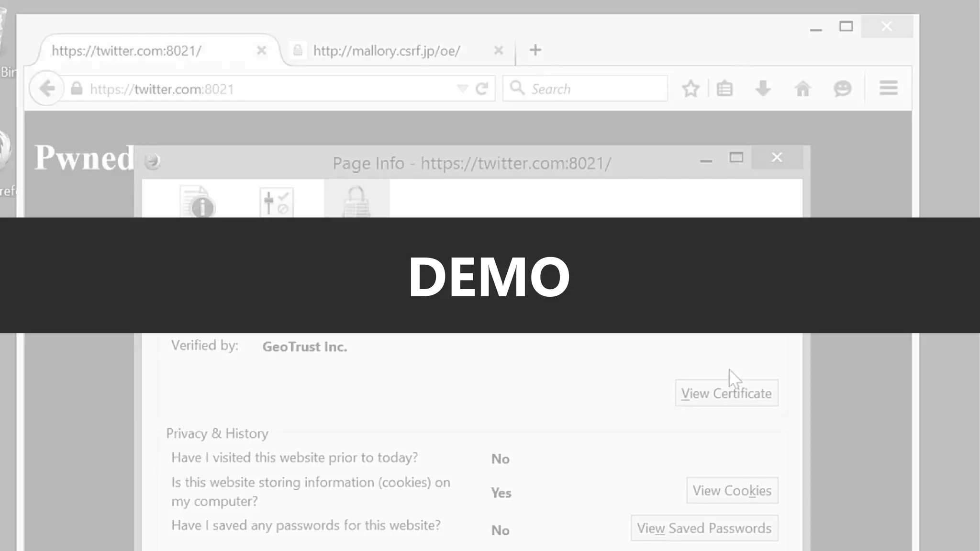The height and width of the screenshot is (551, 980).
Task: Minimize the Page Info dialog
Action: tap(706, 160)
